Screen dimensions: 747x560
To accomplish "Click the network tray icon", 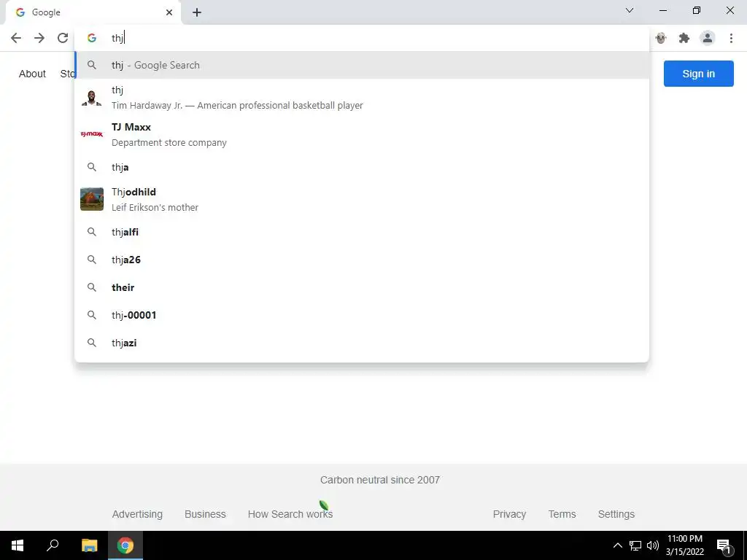I will click(x=635, y=545).
